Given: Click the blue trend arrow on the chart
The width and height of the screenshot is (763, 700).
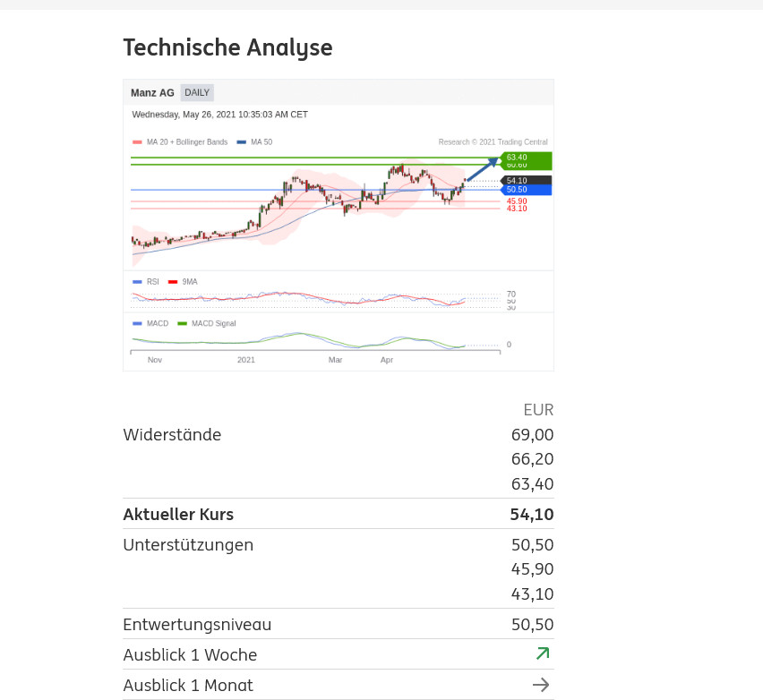Looking at the screenshot, I should click(x=482, y=170).
